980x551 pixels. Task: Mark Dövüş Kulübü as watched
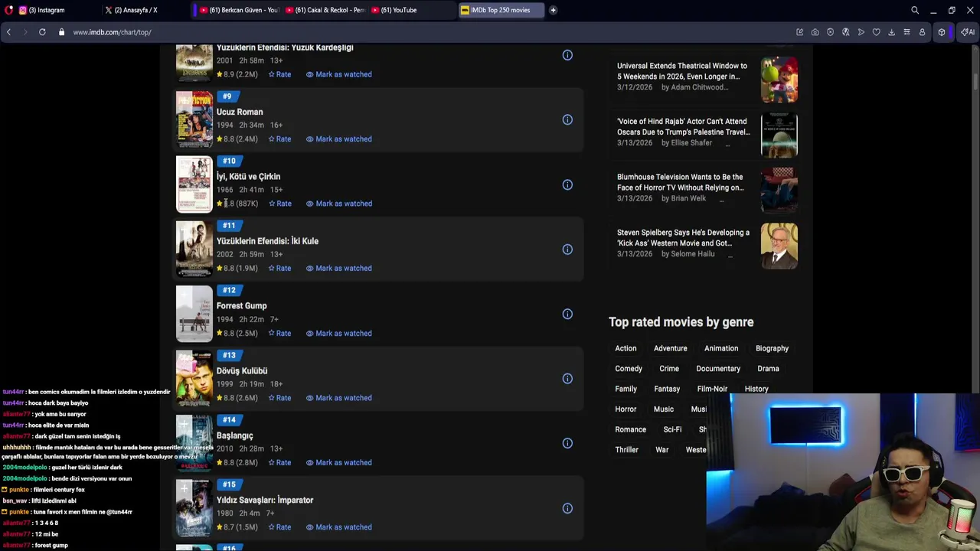pos(338,398)
